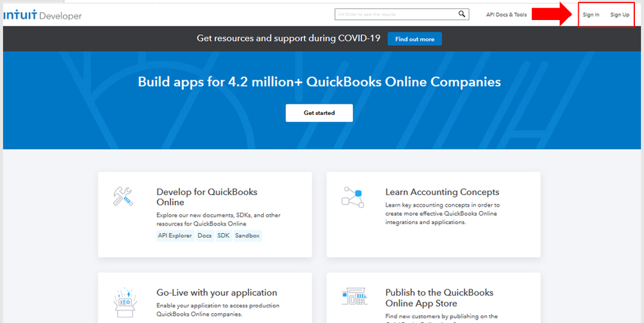Open Go-Live with your application heading
Screen dimensions: 644x323
(217, 293)
